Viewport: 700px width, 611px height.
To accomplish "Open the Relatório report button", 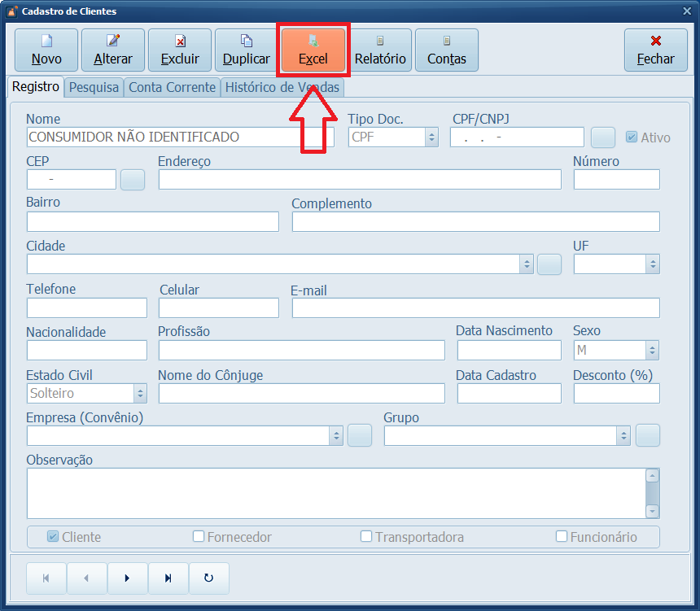I will pos(380,50).
